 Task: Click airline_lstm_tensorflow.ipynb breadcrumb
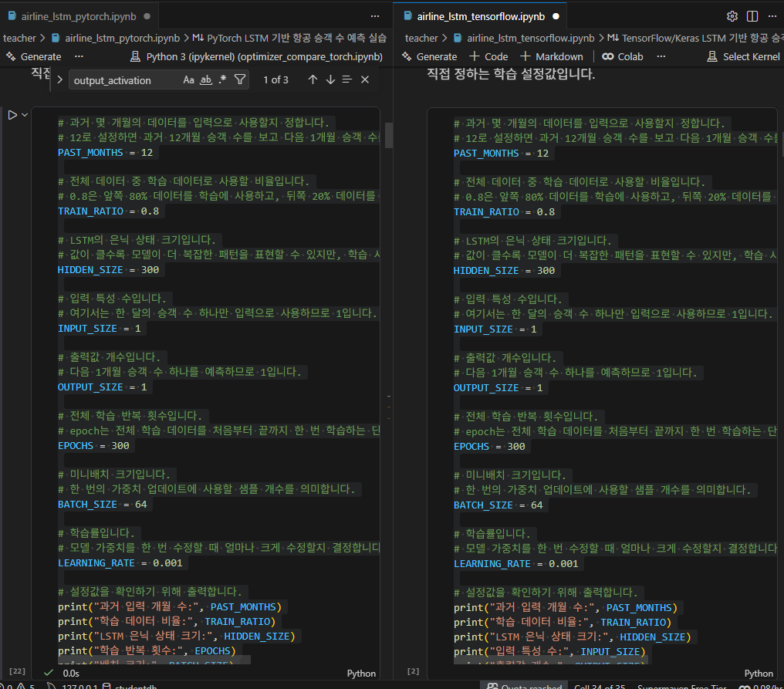(525, 38)
